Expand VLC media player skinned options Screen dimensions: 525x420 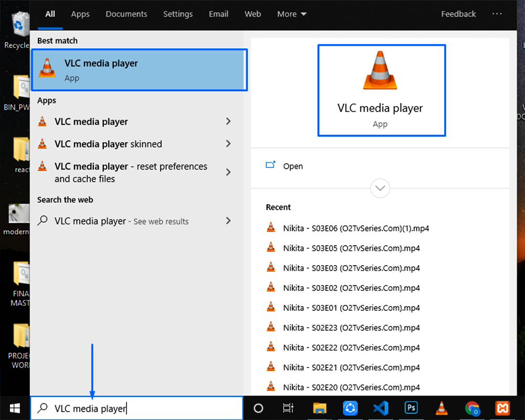228,144
